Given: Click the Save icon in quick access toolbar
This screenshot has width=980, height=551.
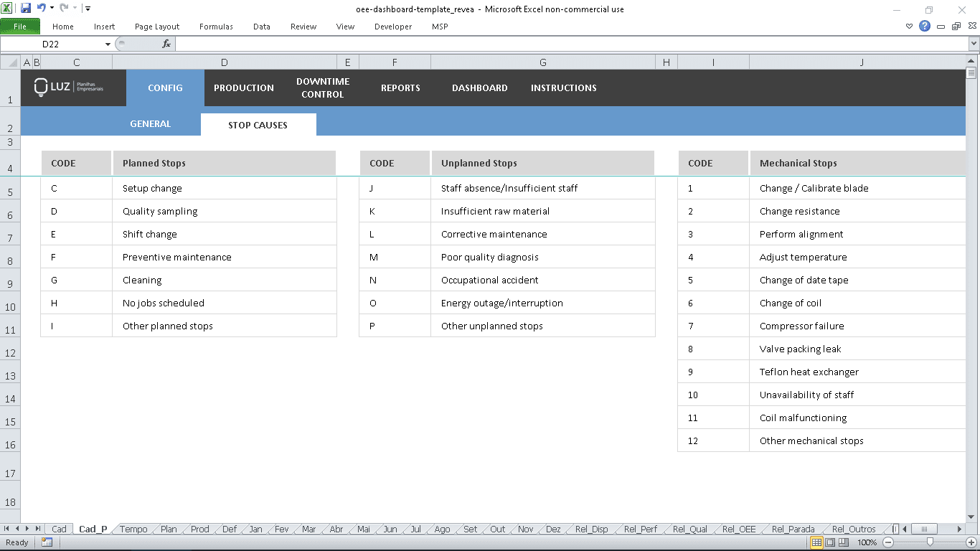Looking at the screenshot, I should 27,7.
